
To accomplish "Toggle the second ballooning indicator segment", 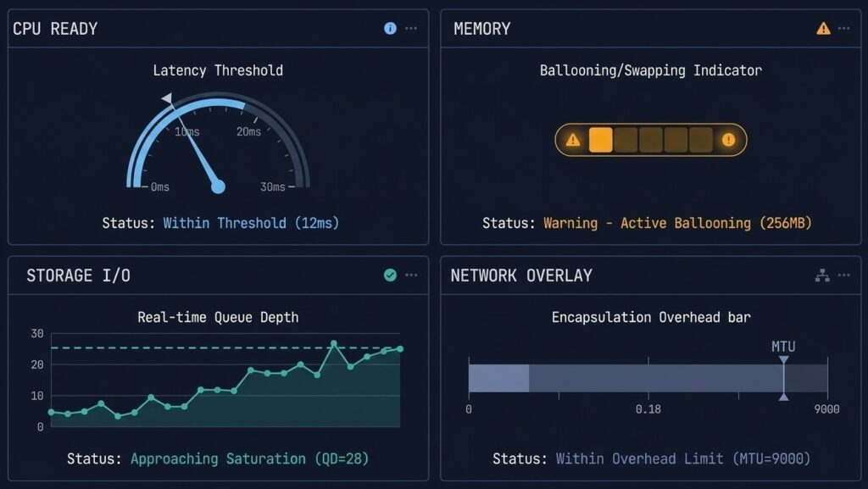I will click(626, 139).
